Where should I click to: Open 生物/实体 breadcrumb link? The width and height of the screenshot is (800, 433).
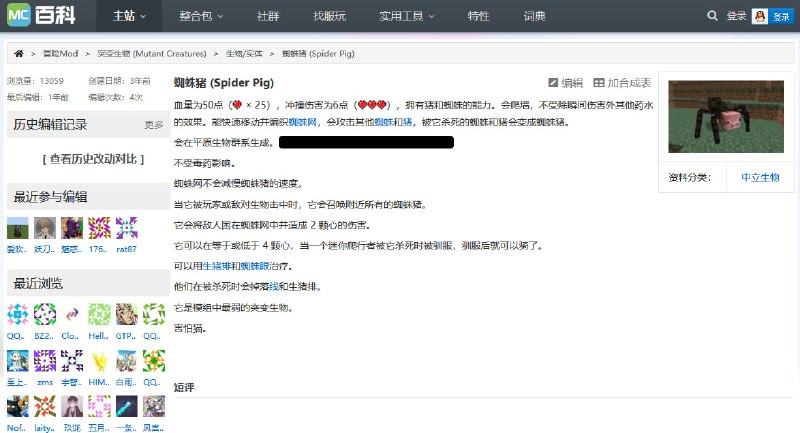[244, 54]
